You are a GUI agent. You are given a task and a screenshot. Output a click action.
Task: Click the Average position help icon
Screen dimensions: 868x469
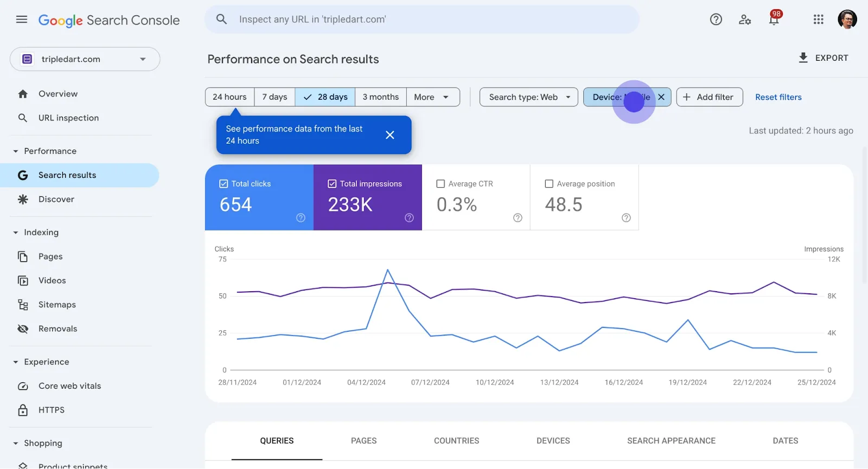pos(626,218)
